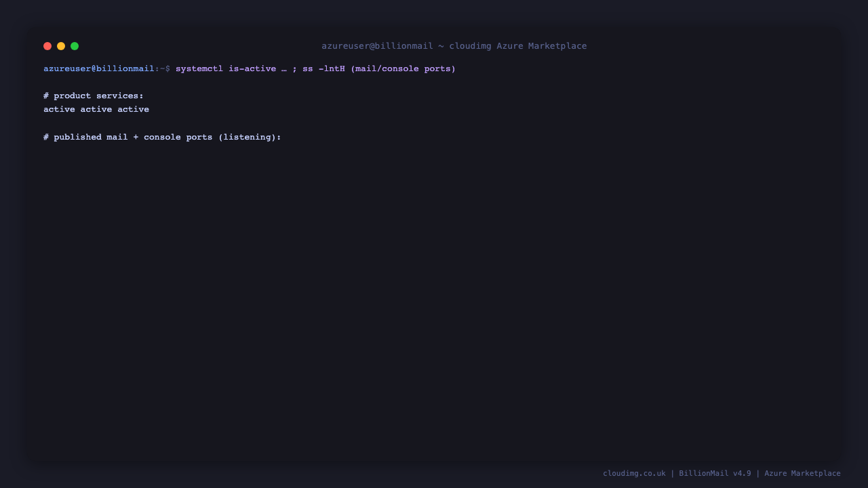The width and height of the screenshot is (868, 488).
Task: Click the '# published mail + console ports (listening):' line
Action: pyautogui.click(x=162, y=137)
